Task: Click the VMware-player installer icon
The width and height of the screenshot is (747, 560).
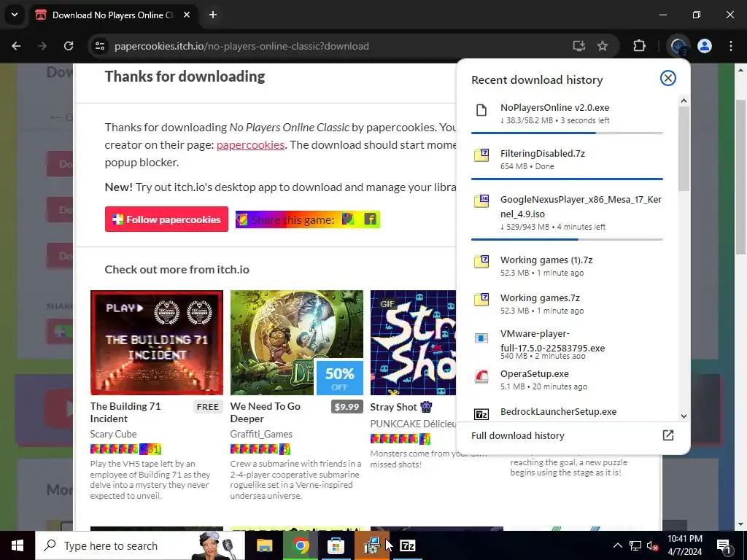Action: (481, 338)
